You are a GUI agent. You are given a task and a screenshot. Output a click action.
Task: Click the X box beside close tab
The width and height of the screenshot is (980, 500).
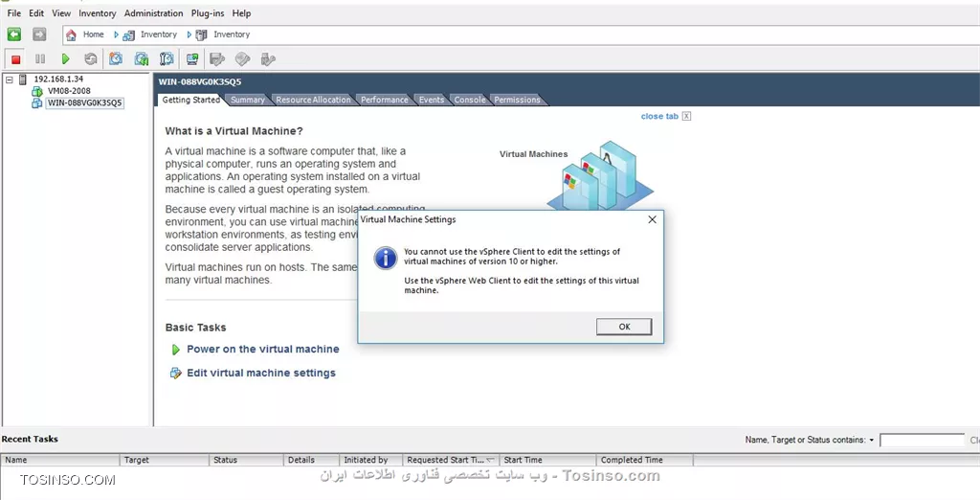(686, 117)
